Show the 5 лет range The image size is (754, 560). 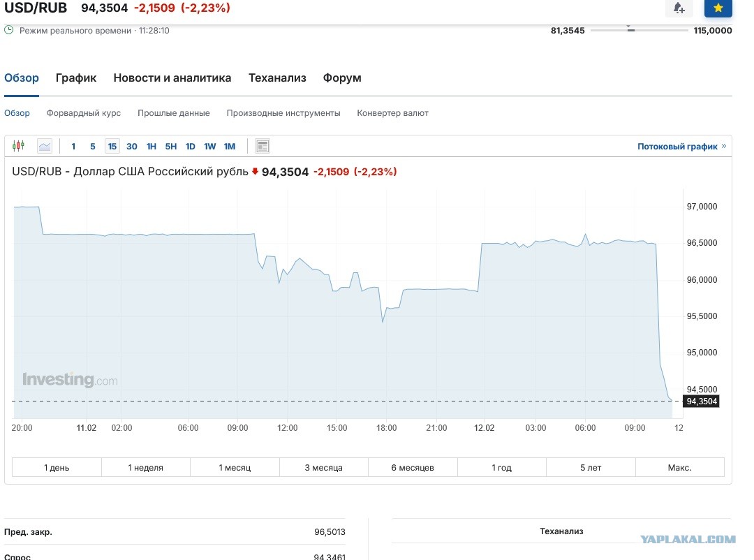(591, 467)
